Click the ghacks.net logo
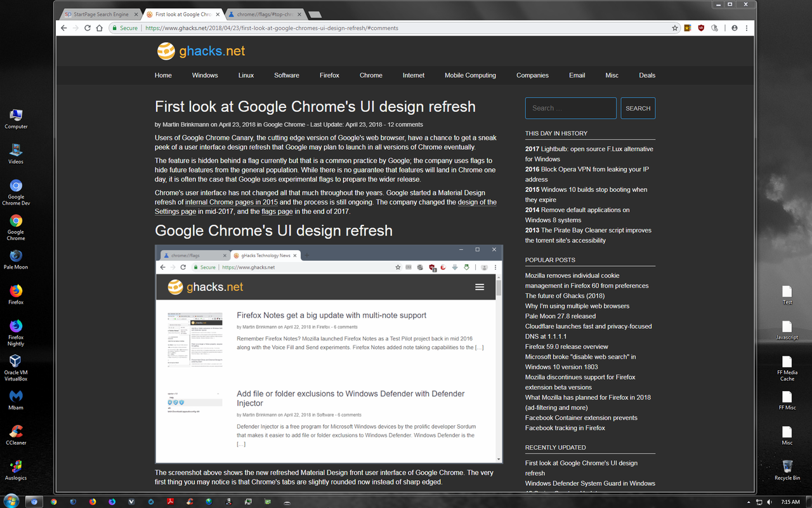 [201, 51]
